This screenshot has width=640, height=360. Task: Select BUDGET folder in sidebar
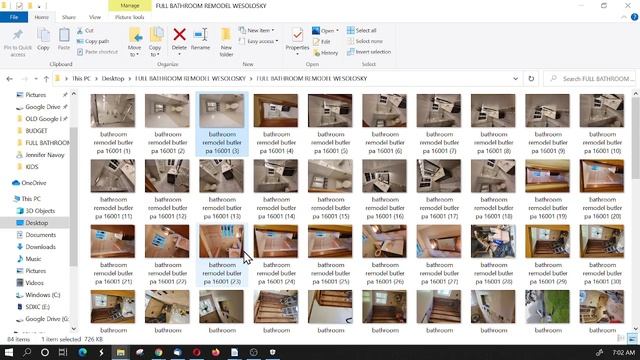tap(36, 131)
